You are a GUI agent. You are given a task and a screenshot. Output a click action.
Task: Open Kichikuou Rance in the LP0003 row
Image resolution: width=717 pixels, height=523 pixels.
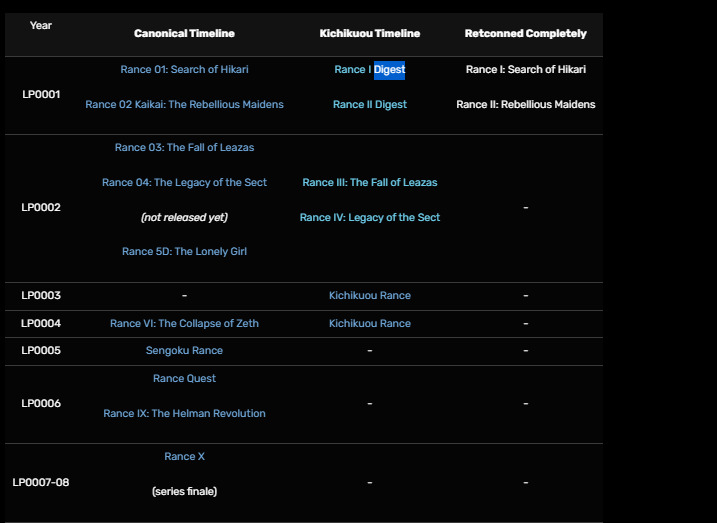pos(369,296)
